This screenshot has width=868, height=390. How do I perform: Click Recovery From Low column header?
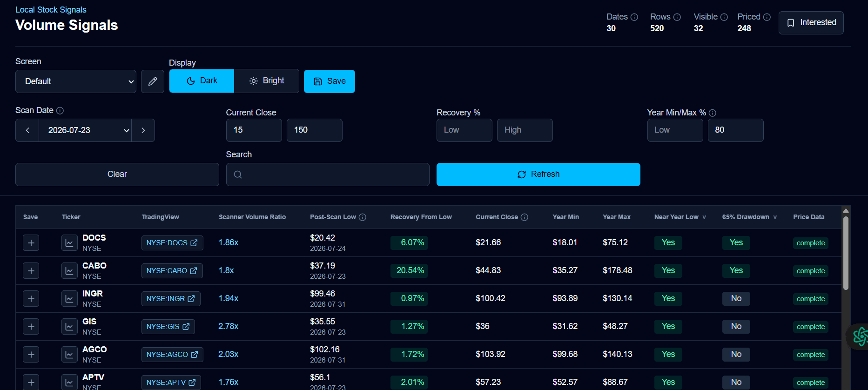[x=421, y=217]
